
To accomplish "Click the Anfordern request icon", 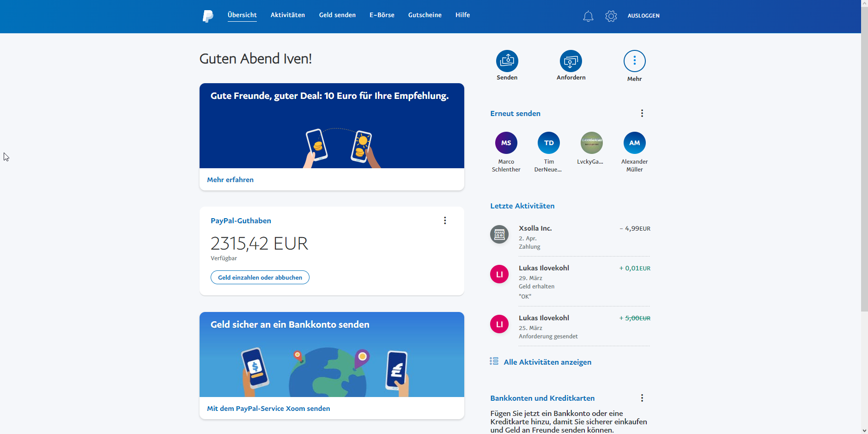I will 571,61.
